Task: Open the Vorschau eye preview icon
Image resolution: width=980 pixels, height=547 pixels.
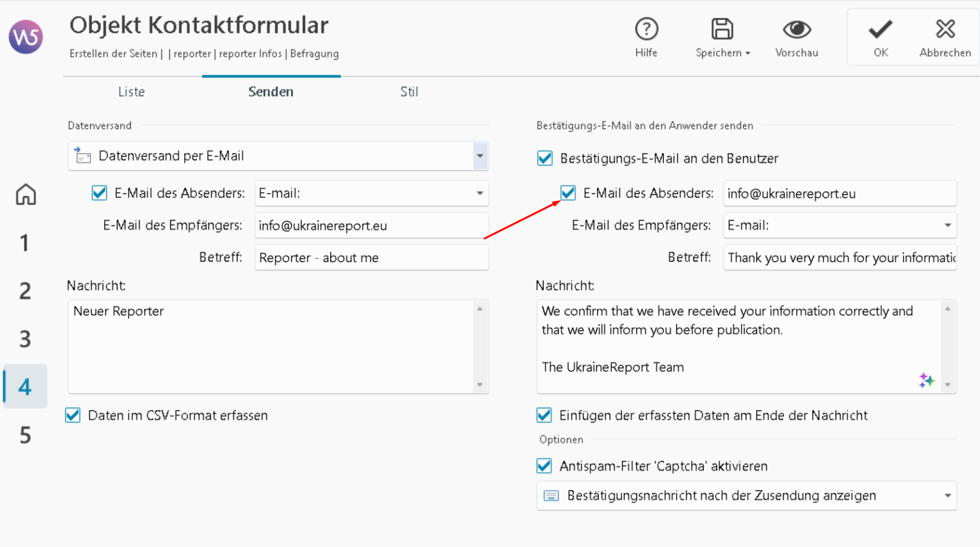Action: click(x=796, y=29)
